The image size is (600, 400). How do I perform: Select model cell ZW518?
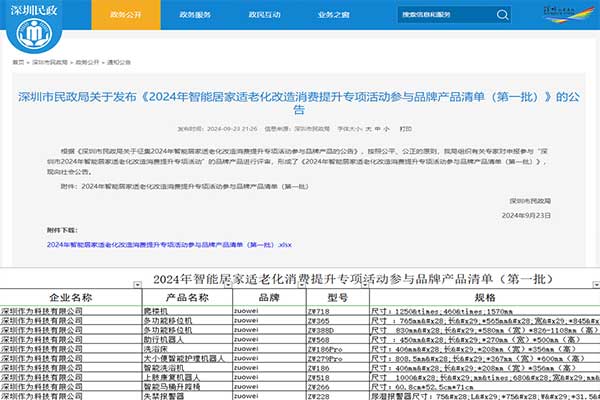click(338, 377)
